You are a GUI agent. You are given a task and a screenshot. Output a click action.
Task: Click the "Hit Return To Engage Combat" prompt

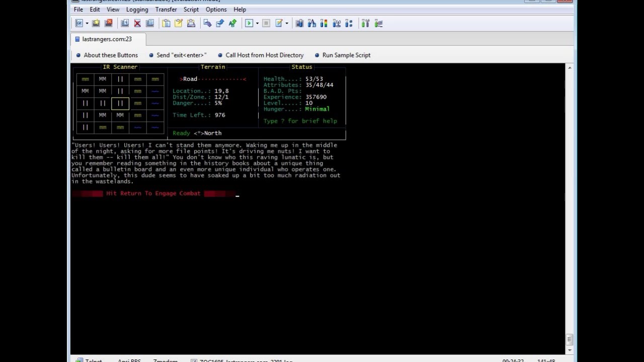tap(153, 194)
